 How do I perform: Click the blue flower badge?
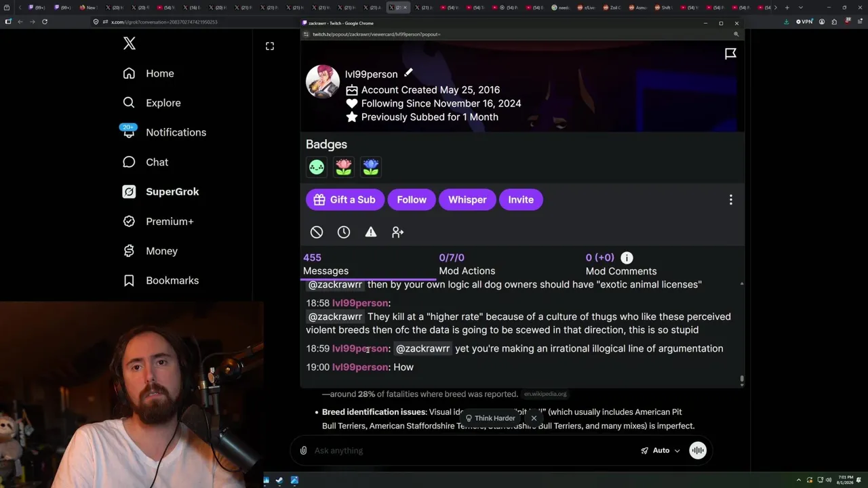(x=371, y=167)
